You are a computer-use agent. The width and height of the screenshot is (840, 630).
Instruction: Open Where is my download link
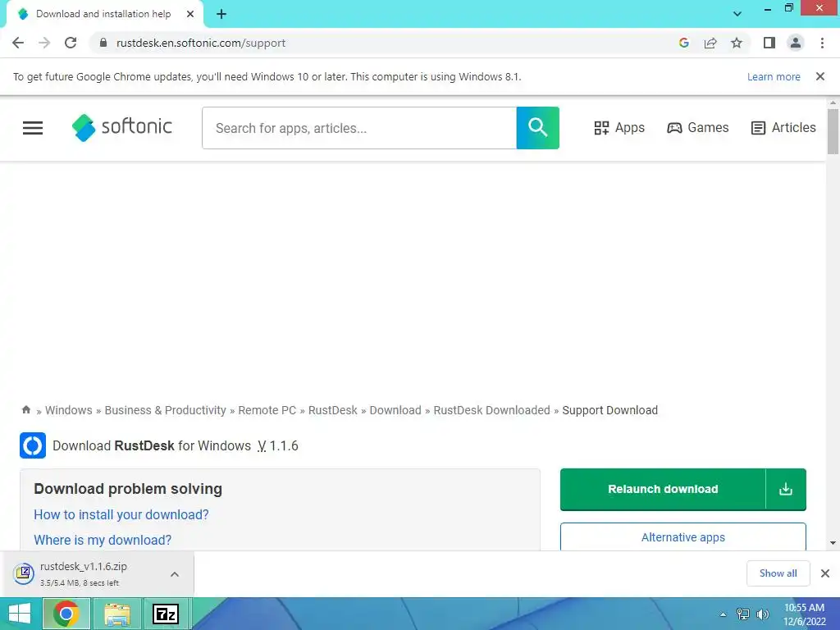point(103,540)
